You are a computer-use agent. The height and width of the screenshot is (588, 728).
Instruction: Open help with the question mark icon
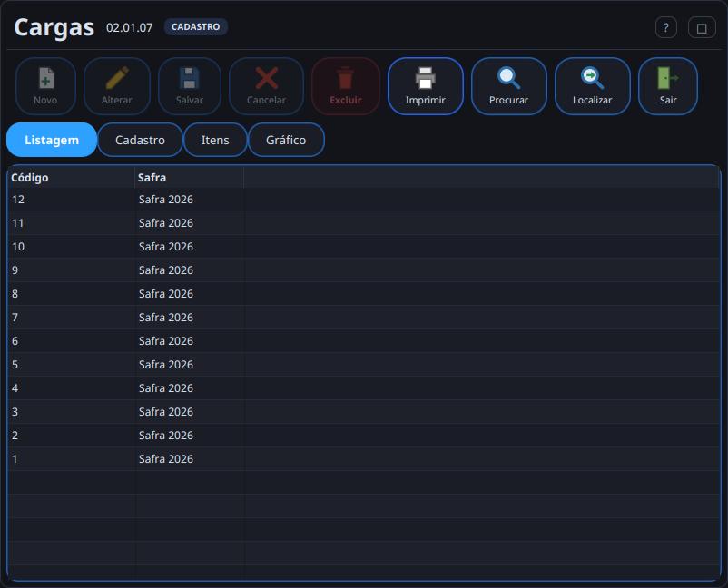click(x=665, y=28)
